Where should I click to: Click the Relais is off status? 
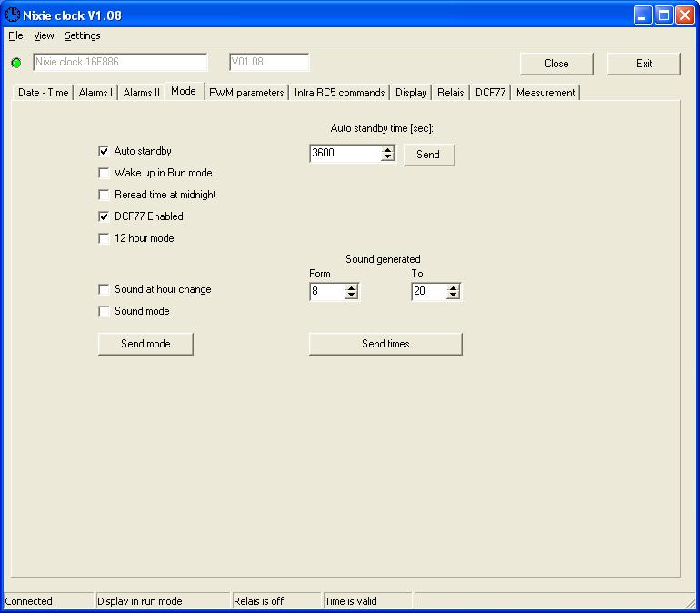point(276,601)
